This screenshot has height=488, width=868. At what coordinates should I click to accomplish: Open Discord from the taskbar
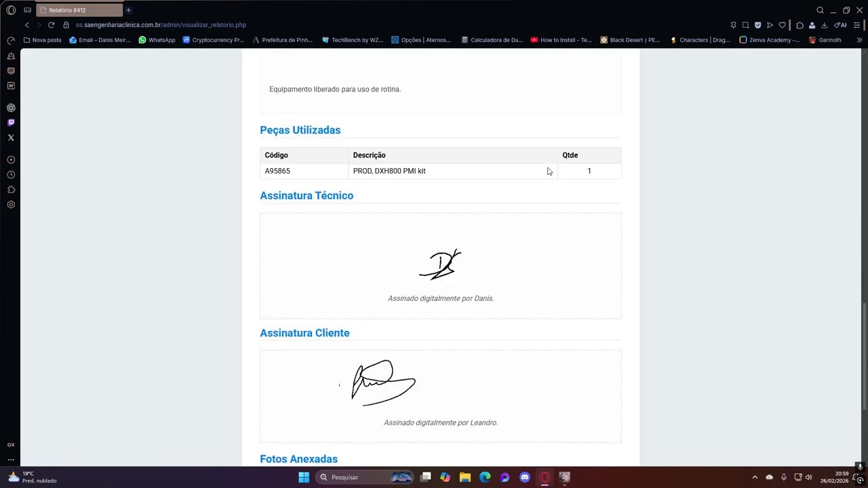(525, 477)
